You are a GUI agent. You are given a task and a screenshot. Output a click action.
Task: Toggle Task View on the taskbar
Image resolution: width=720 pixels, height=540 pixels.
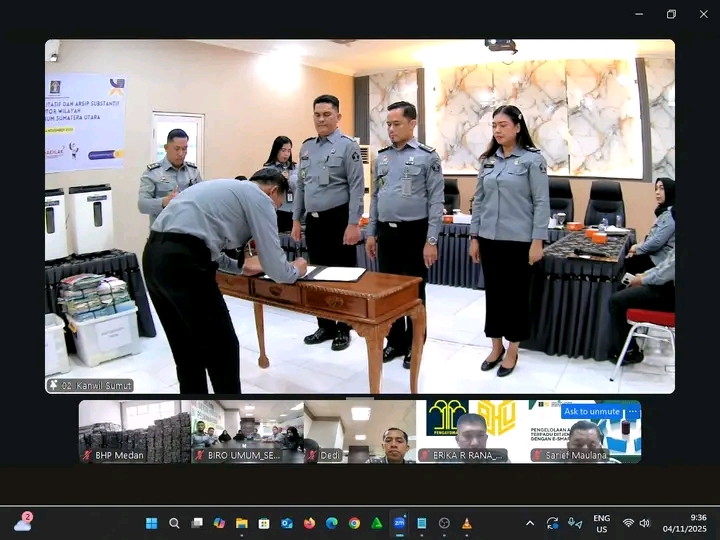pos(197,523)
